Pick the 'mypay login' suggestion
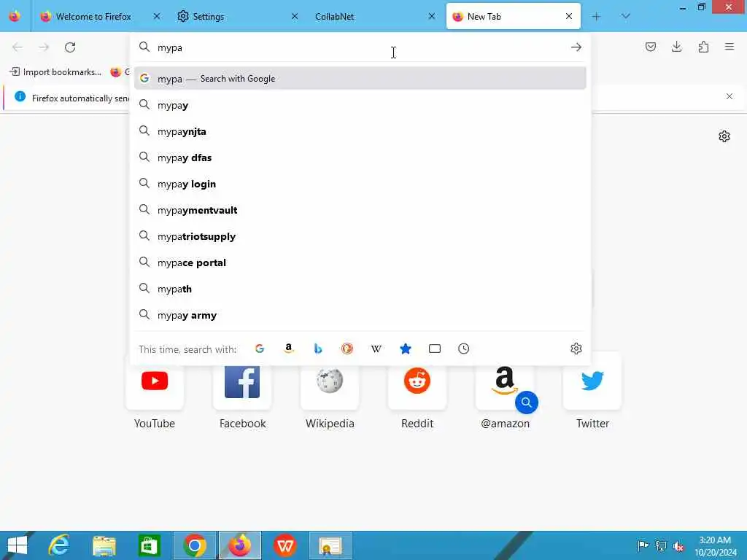Viewport: 747px width, 560px height. (360, 183)
